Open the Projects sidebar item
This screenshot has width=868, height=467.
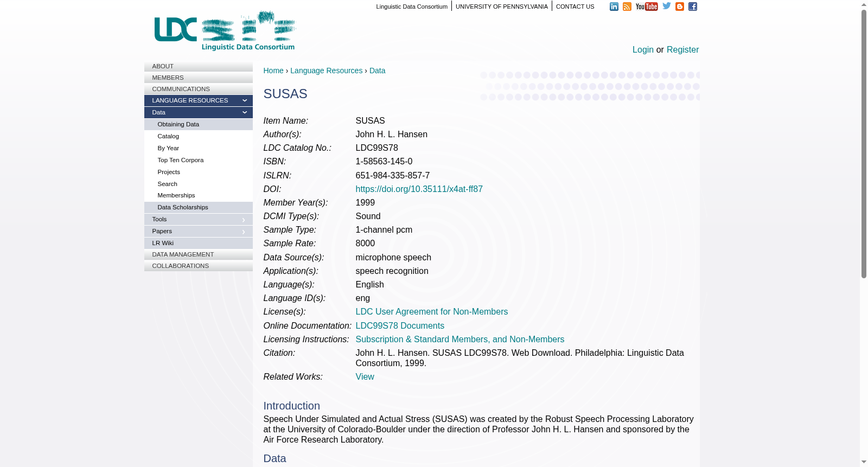click(x=199, y=172)
